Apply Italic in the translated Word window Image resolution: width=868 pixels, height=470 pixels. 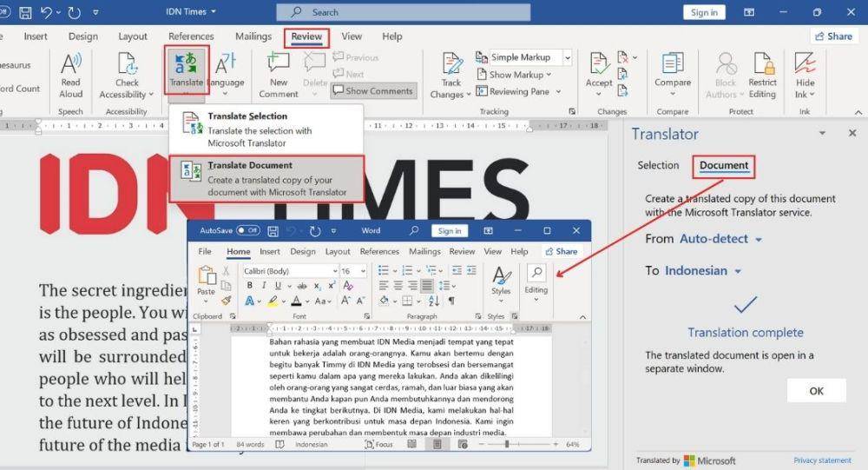264,286
